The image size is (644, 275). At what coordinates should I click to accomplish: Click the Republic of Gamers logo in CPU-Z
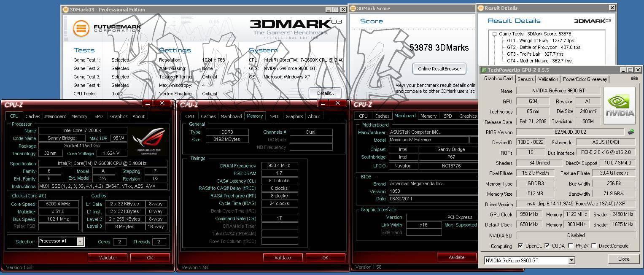point(149,141)
